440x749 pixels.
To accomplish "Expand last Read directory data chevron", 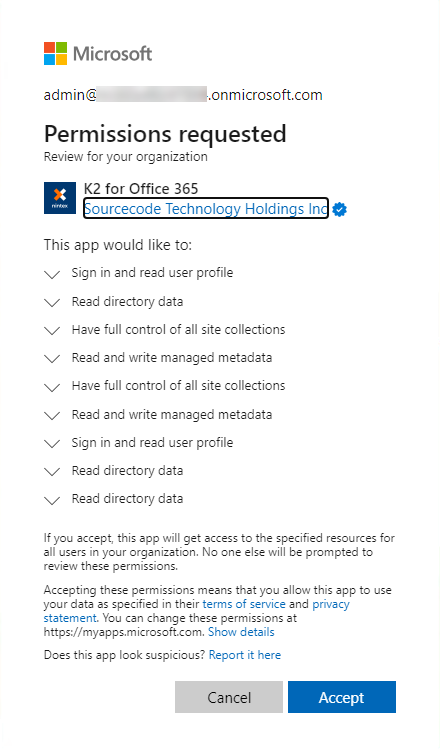I will tap(52, 500).
